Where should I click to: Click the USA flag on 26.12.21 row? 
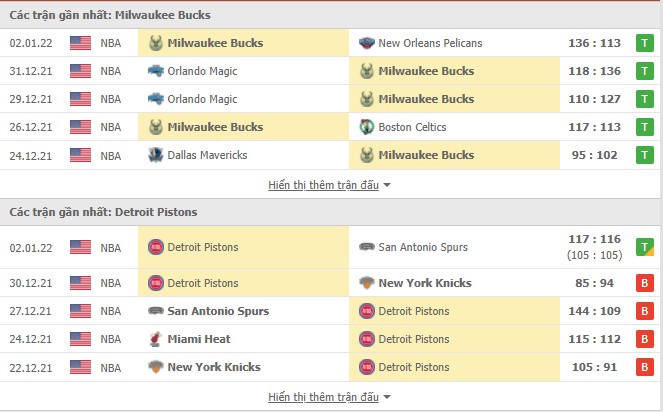coord(80,127)
